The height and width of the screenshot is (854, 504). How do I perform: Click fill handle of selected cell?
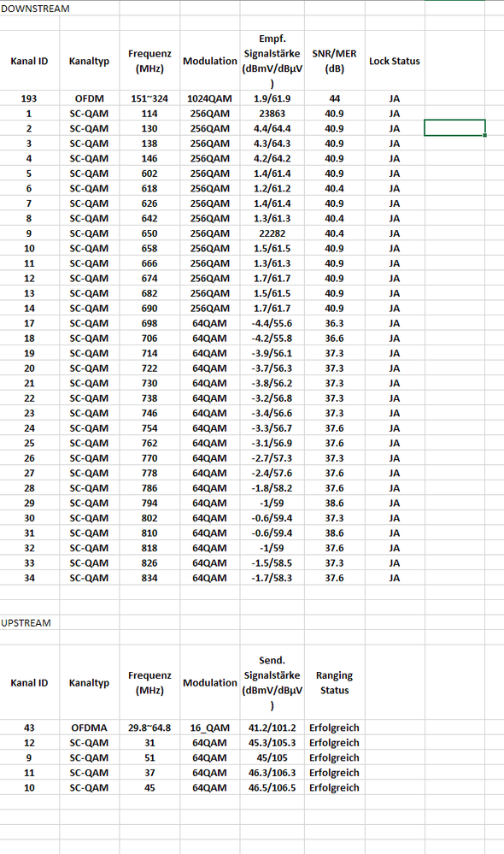pos(484,135)
